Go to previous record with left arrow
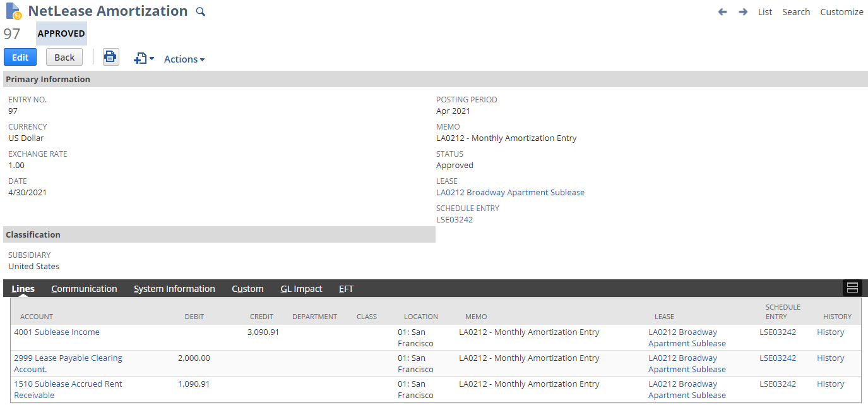The height and width of the screenshot is (412, 868). [723, 12]
